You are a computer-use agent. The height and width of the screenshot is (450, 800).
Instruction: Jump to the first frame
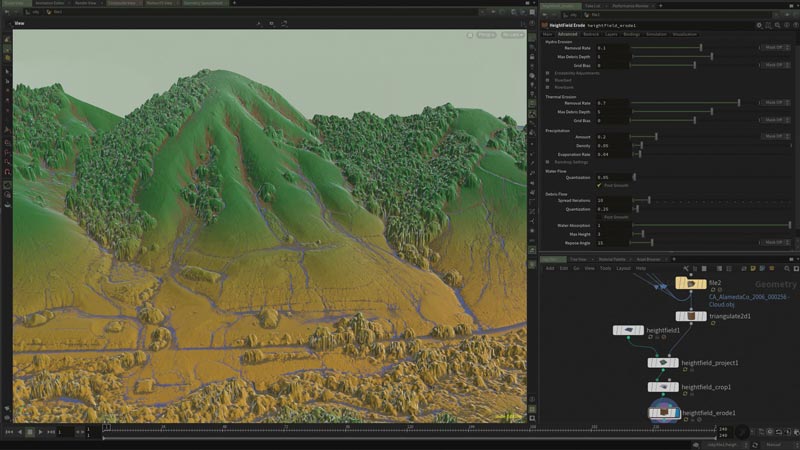point(9,432)
